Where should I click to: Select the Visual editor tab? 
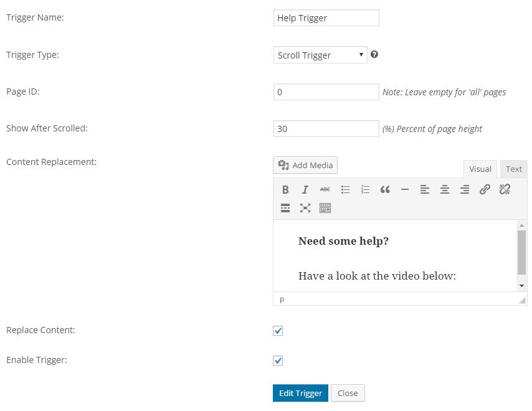pyautogui.click(x=480, y=169)
